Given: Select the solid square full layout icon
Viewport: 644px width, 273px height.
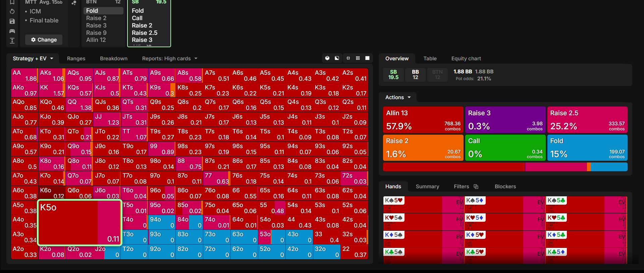Looking at the screenshot, I should click(368, 58).
